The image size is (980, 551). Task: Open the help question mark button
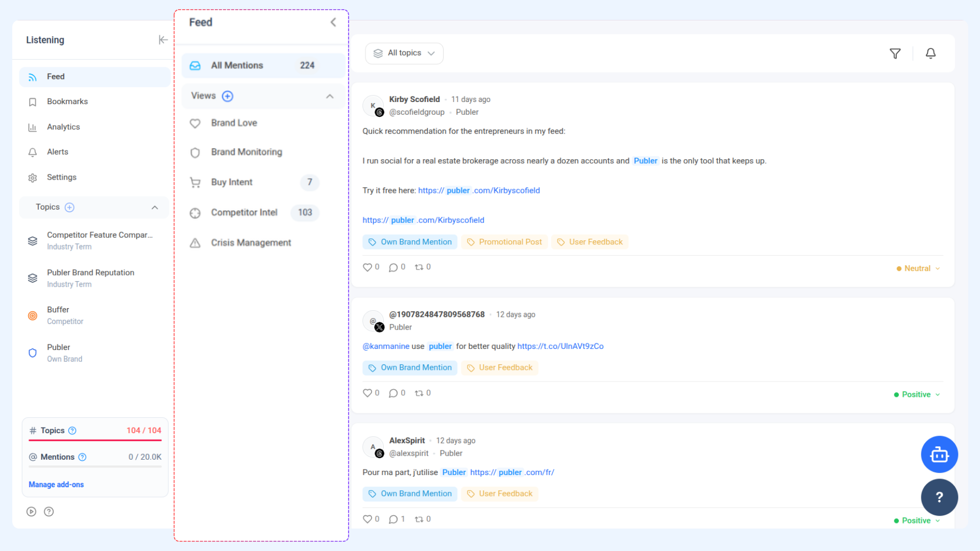[x=939, y=497]
